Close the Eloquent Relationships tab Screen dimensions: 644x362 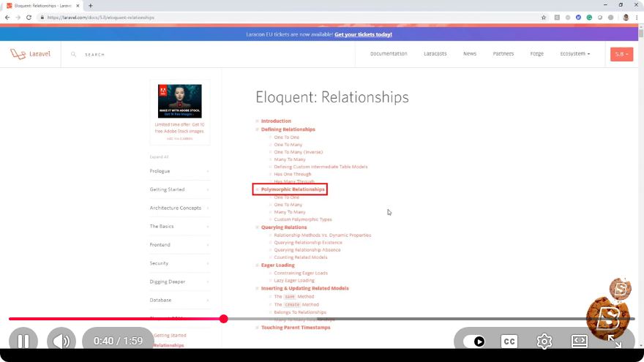(78, 6)
